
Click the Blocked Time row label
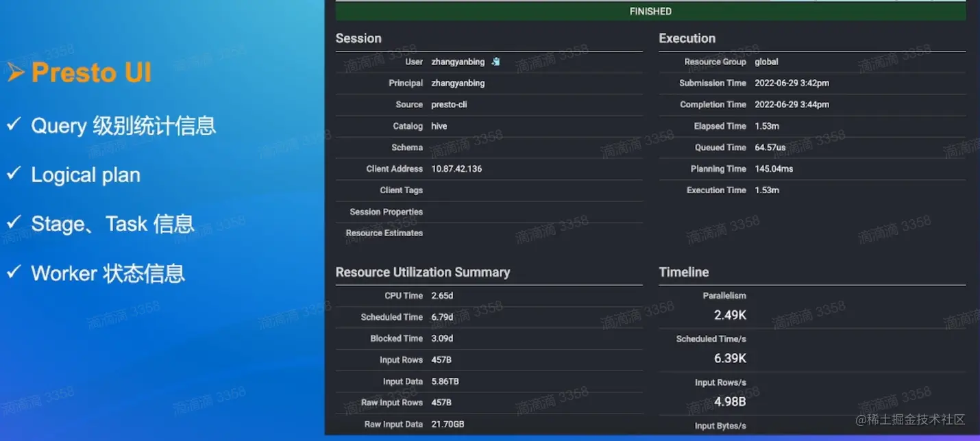(x=397, y=338)
